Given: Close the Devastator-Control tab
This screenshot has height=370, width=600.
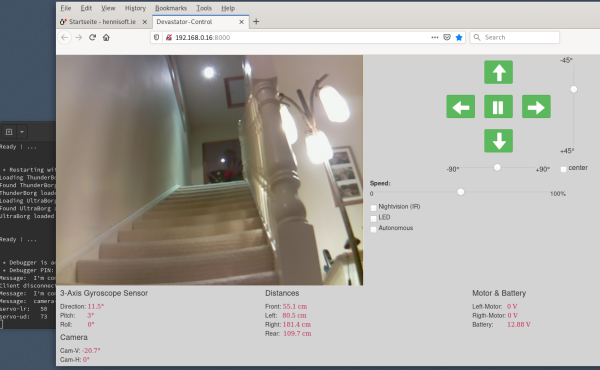Looking at the screenshot, I should tap(241, 22).
